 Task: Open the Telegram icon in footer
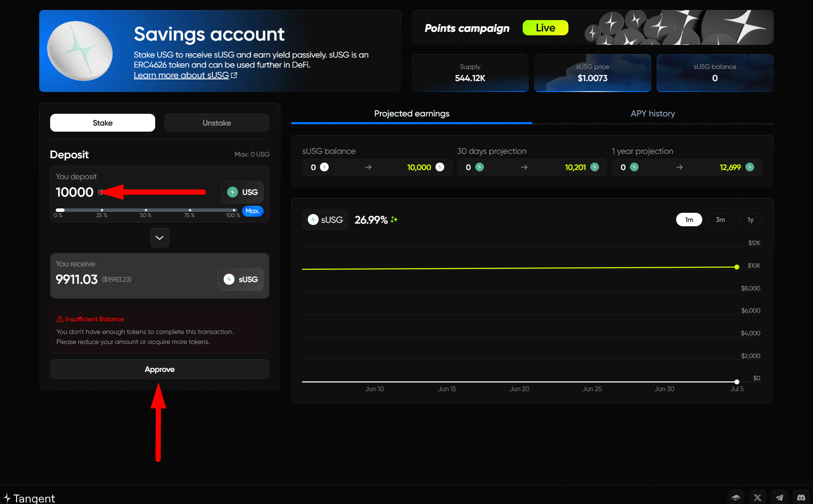779,497
